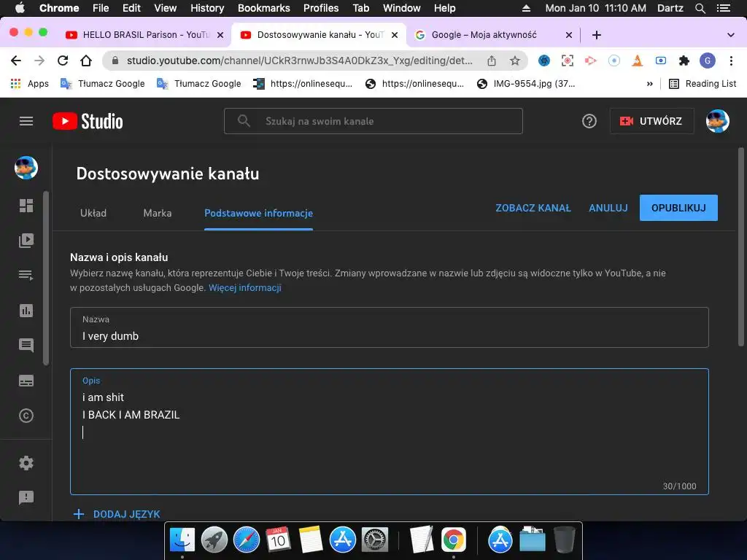
Task: Click the OPUBLIKUJ button
Action: coord(678,208)
